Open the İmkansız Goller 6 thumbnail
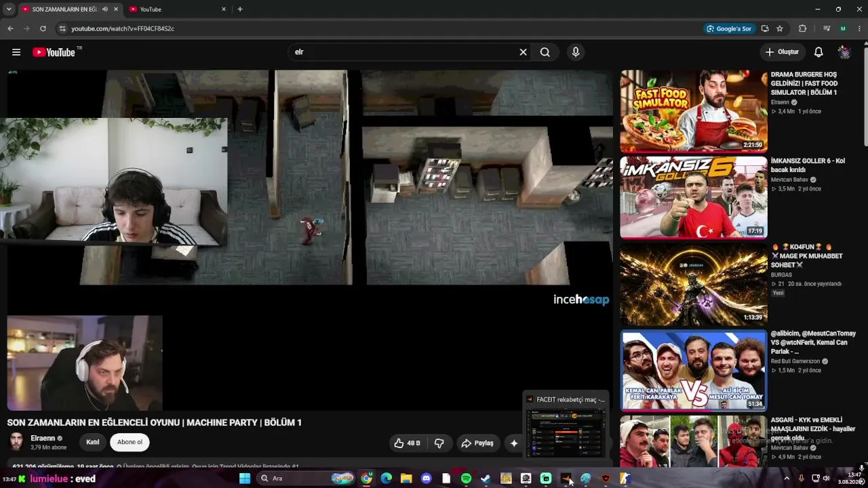868x488 pixels. (x=694, y=198)
